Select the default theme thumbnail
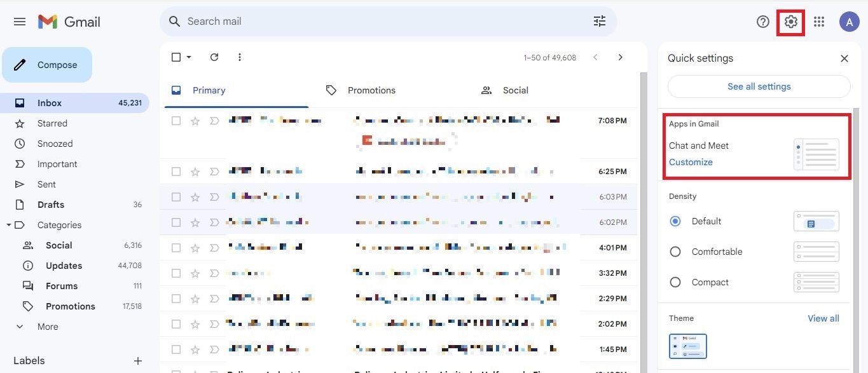 coord(687,346)
